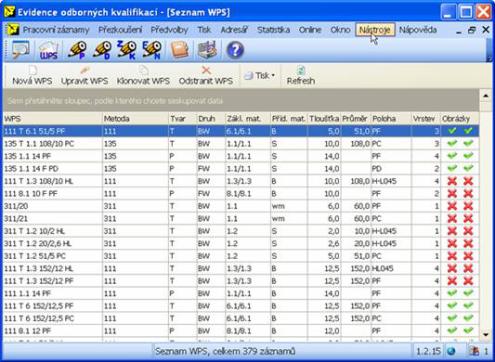Minimize the inner MDI window
This screenshot has height=362, width=495.
[x=459, y=31]
